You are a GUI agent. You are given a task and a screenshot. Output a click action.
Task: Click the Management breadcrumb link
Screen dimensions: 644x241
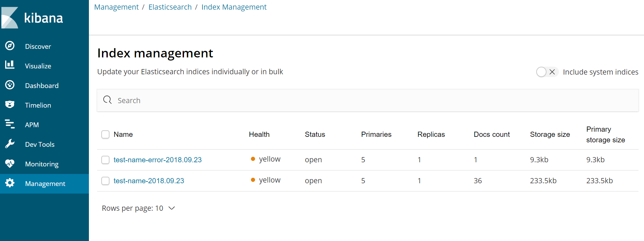point(116,7)
